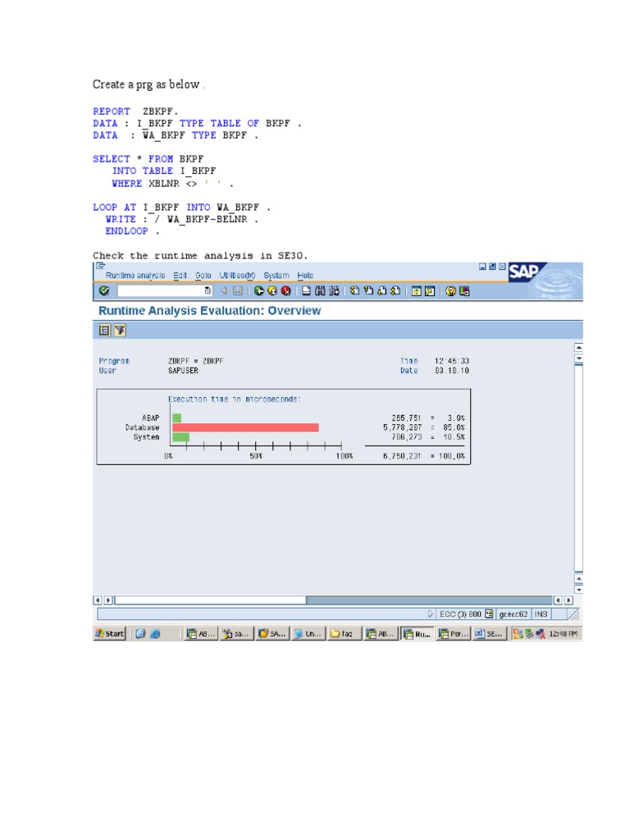This screenshot has width=630, height=840.
Task: Switch to the 'Ru...' taskbar window
Action: 418,634
